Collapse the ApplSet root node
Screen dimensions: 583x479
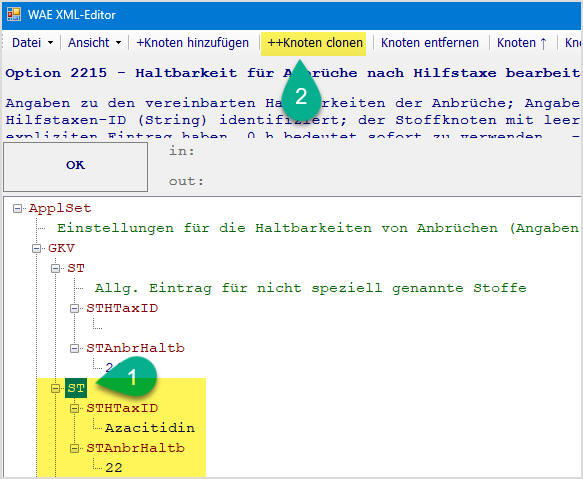coord(17,208)
